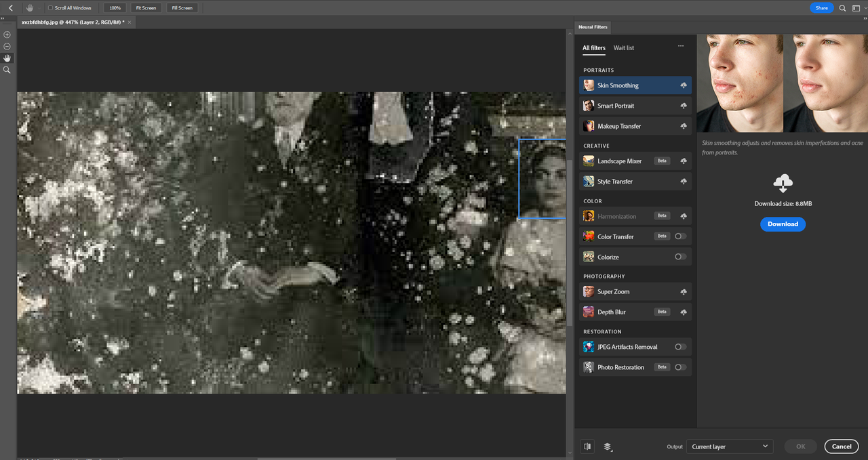Open the Output Current layer dropdown
This screenshot has height=460, width=868.
pos(730,446)
